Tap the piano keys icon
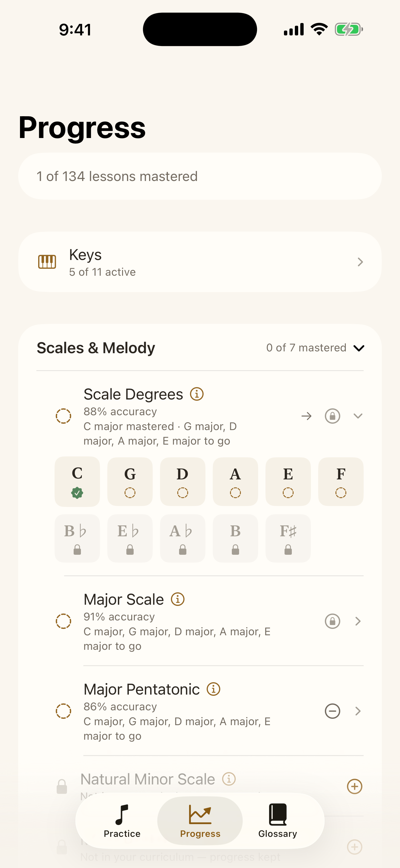The image size is (400, 868). tap(47, 262)
